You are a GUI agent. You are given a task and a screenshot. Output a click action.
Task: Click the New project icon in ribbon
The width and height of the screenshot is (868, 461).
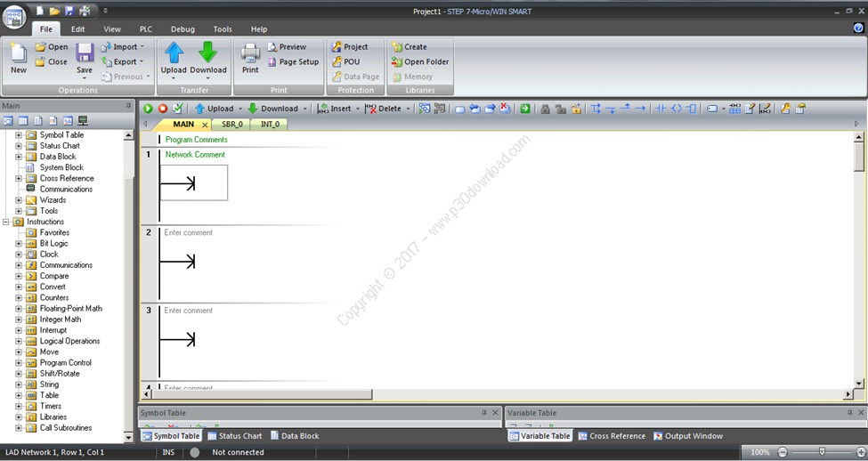[19, 53]
